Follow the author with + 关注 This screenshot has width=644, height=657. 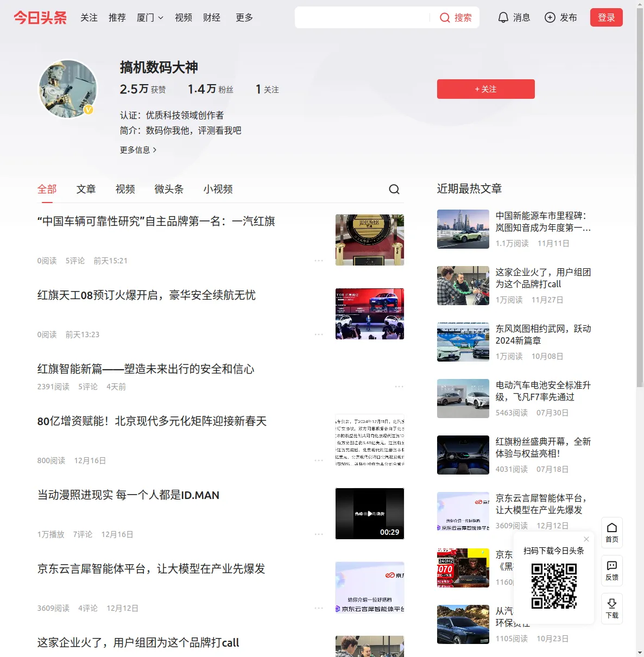tap(486, 89)
